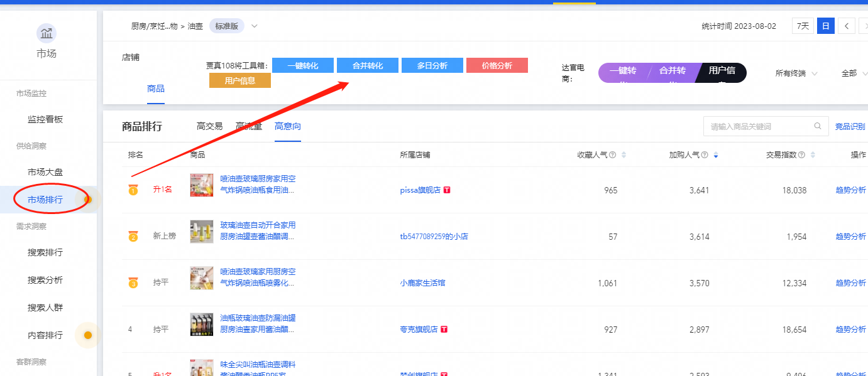The image size is (868, 376).
Task: Click the help icon next to 交易指数
Action: (801, 155)
